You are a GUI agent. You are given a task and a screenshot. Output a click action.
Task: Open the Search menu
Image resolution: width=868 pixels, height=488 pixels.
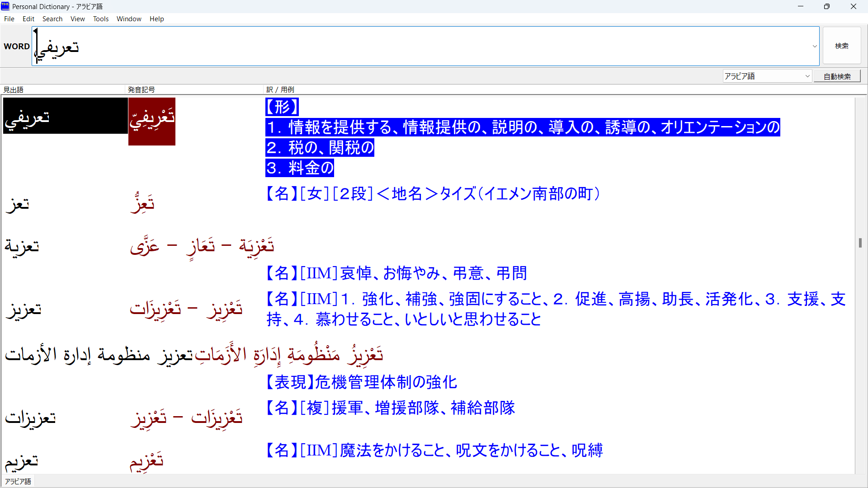coord(52,19)
